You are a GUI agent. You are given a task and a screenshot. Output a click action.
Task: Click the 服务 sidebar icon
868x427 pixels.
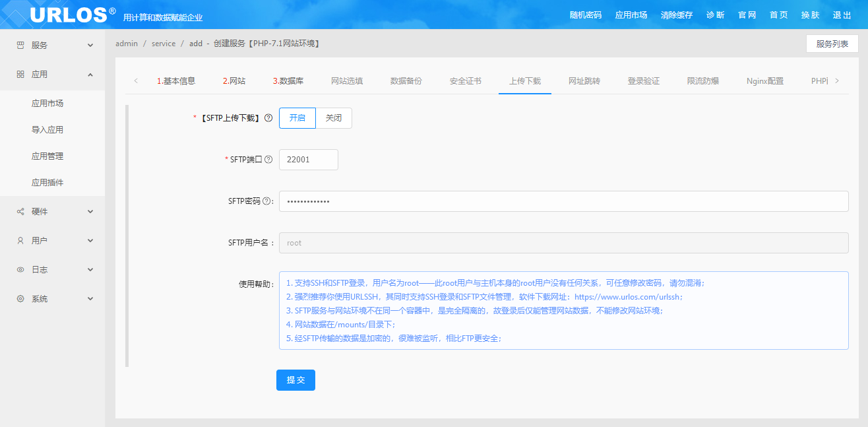coord(20,46)
